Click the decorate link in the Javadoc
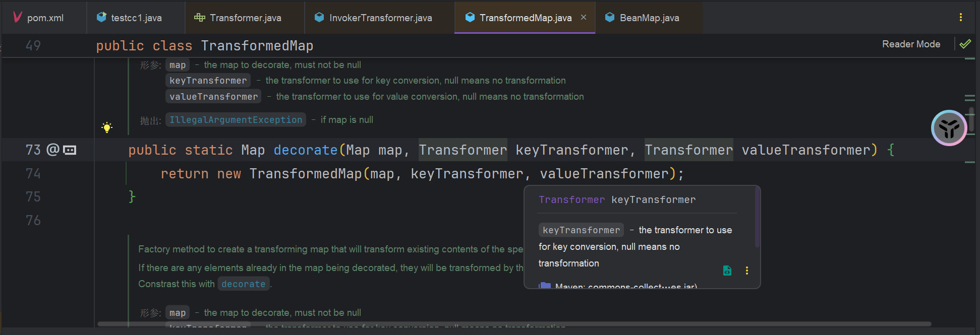The width and height of the screenshot is (980, 335). click(243, 284)
